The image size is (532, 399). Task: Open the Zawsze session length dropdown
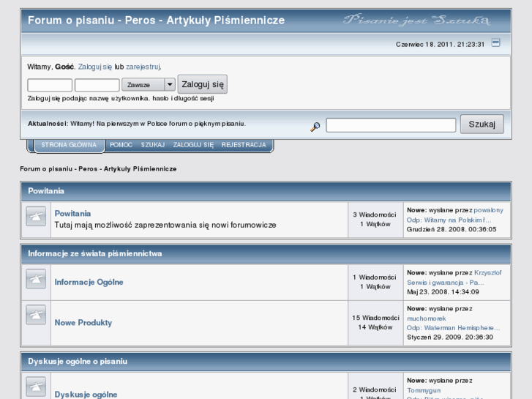click(x=149, y=85)
